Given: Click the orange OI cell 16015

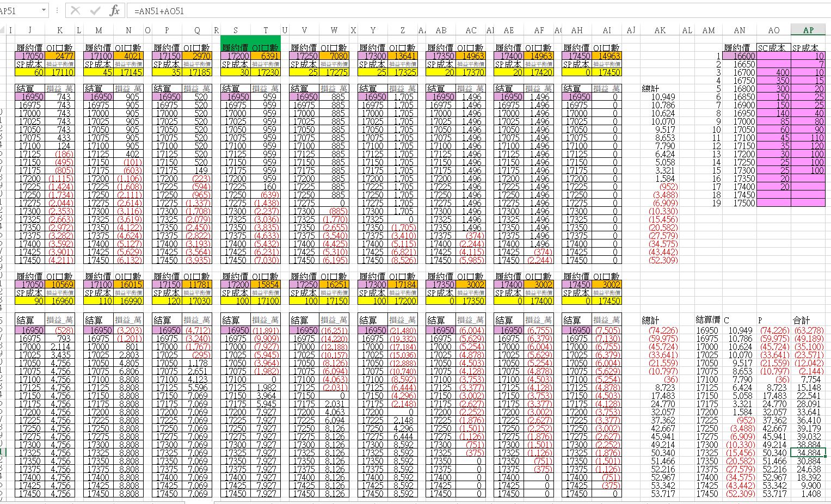Looking at the screenshot, I should (x=129, y=285).
